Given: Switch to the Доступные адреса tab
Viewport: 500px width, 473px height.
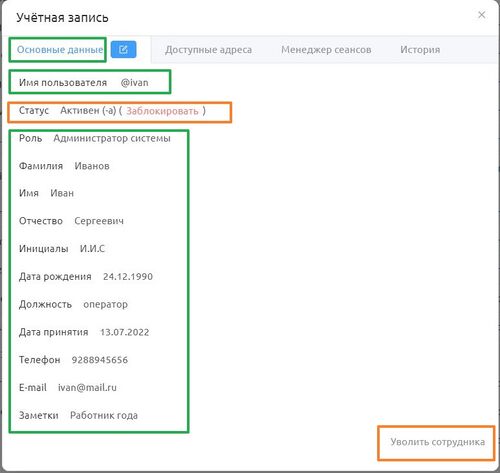Looking at the screenshot, I should (208, 50).
